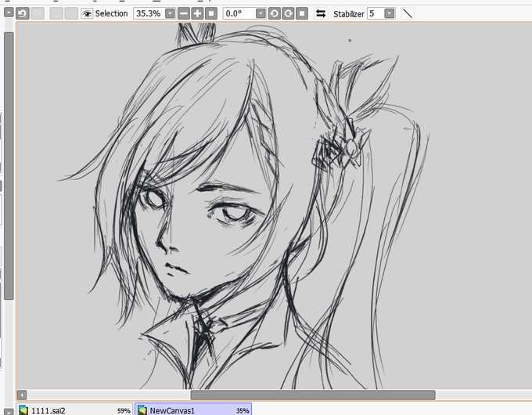This screenshot has width=532, height=415.
Task: Click the left vertical scrollbar thumb
Action: point(9,166)
